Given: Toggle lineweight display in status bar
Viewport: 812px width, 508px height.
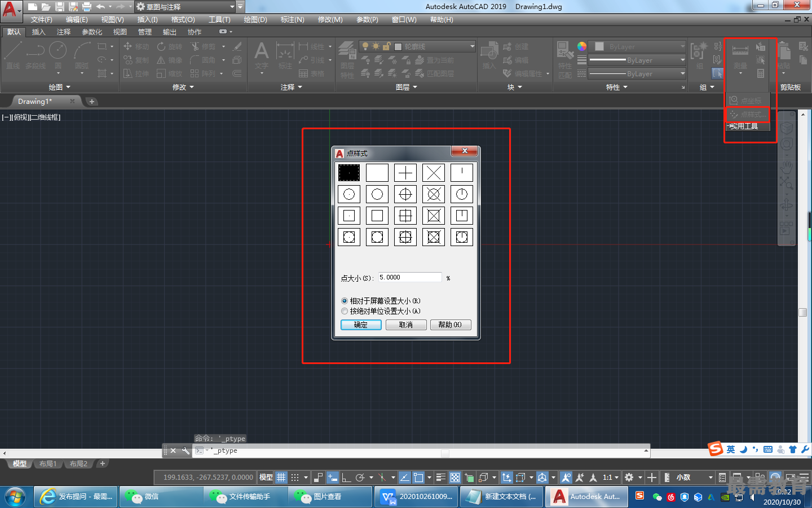Looking at the screenshot, I should click(x=441, y=478).
